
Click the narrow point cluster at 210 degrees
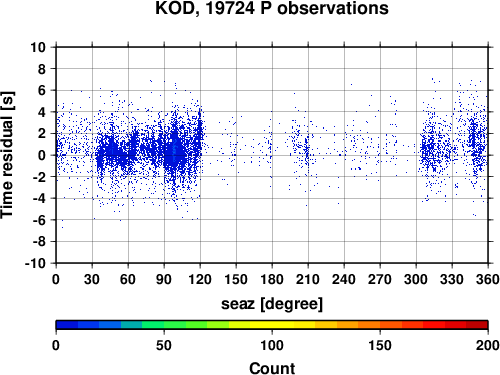[x=307, y=153]
